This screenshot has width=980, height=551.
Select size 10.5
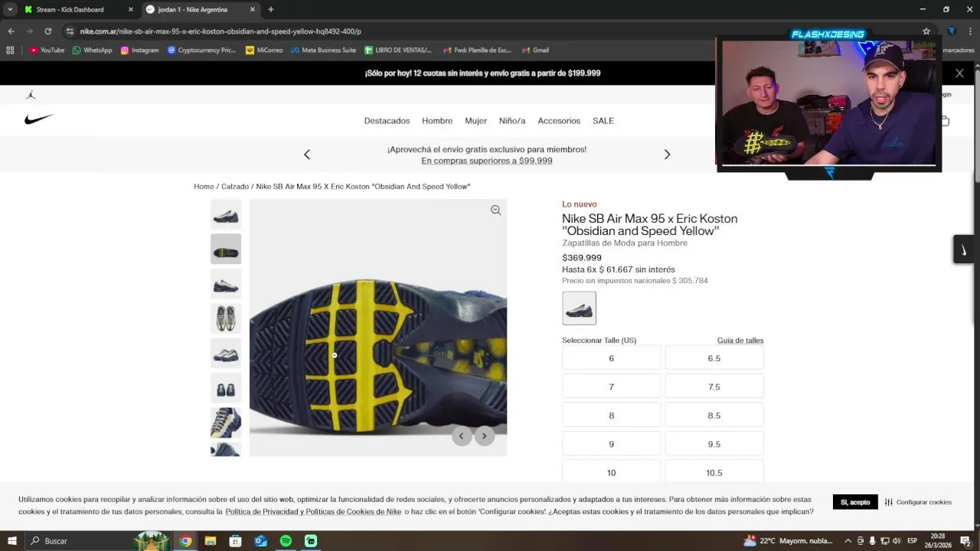(714, 472)
